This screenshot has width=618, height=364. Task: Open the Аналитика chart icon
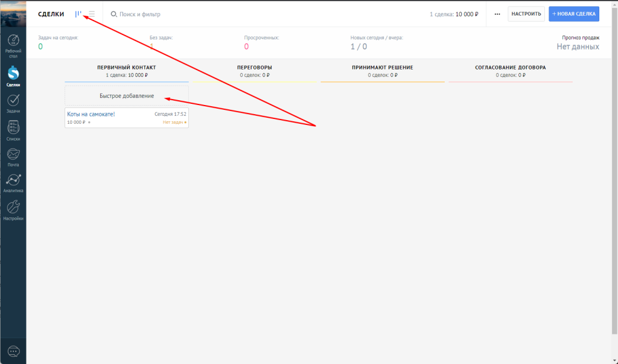13,180
